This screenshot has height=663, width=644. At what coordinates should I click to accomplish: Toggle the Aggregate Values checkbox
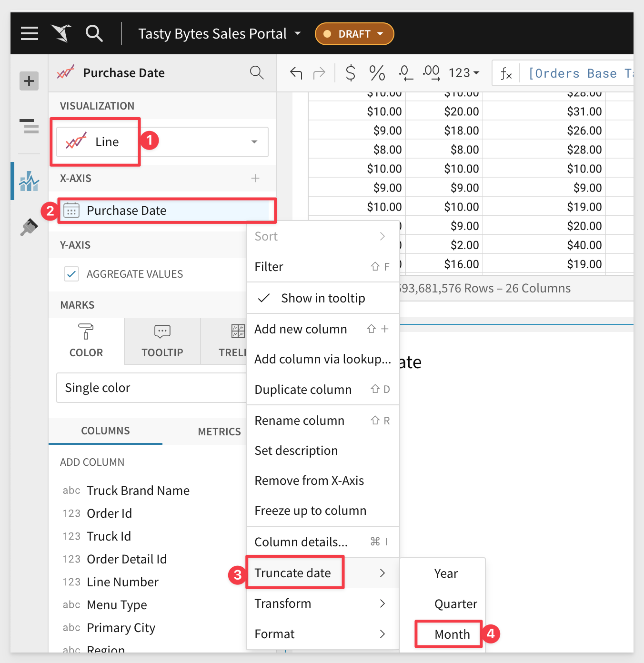tap(71, 274)
